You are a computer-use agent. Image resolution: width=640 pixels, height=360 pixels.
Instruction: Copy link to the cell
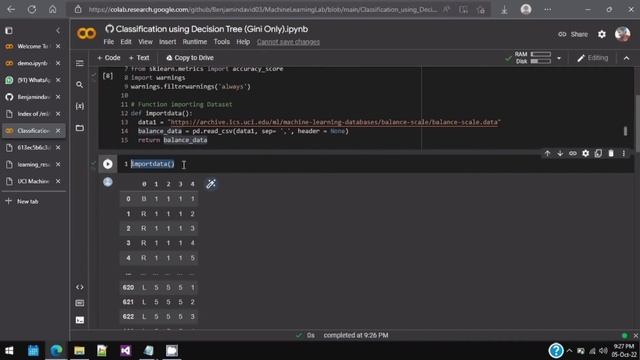[573, 153]
